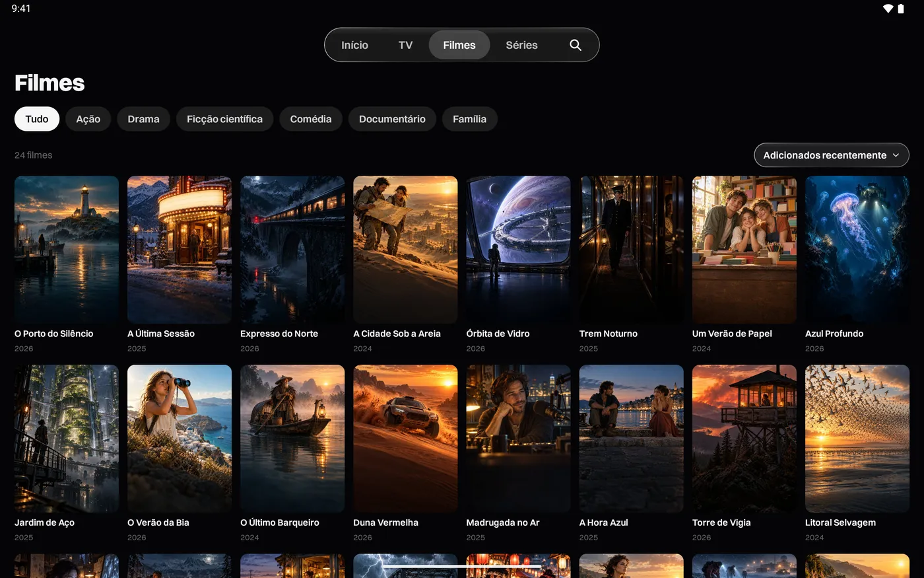This screenshot has height=578, width=924.
Task: Open O Último Barqueiro poster
Action: (x=292, y=439)
